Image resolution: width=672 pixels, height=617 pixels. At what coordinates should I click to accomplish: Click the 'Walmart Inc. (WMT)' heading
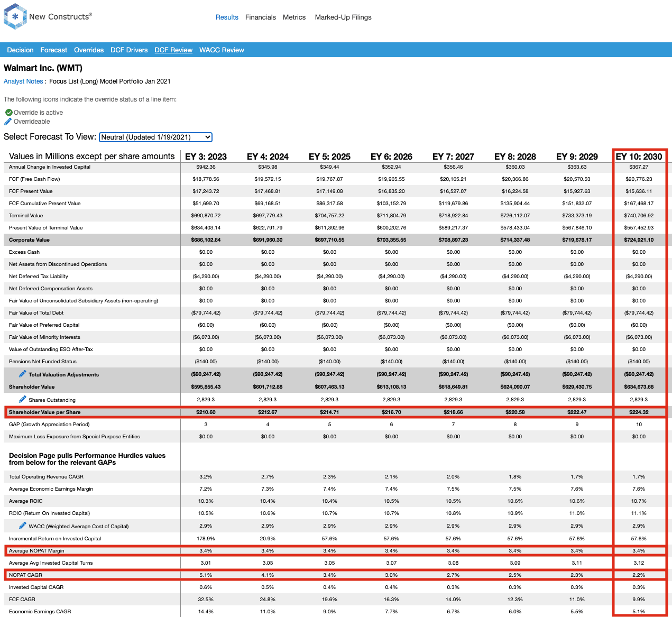click(x=43, y=68)
